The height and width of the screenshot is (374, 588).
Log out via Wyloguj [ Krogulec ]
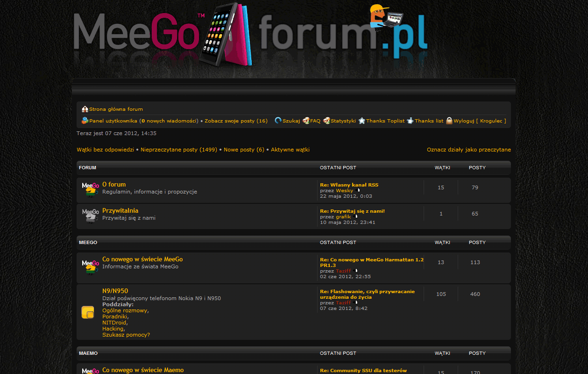click(480, 121)
